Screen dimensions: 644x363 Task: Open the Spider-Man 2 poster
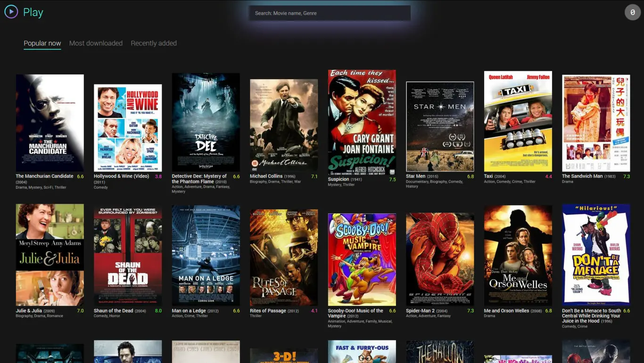coord(440,259)
